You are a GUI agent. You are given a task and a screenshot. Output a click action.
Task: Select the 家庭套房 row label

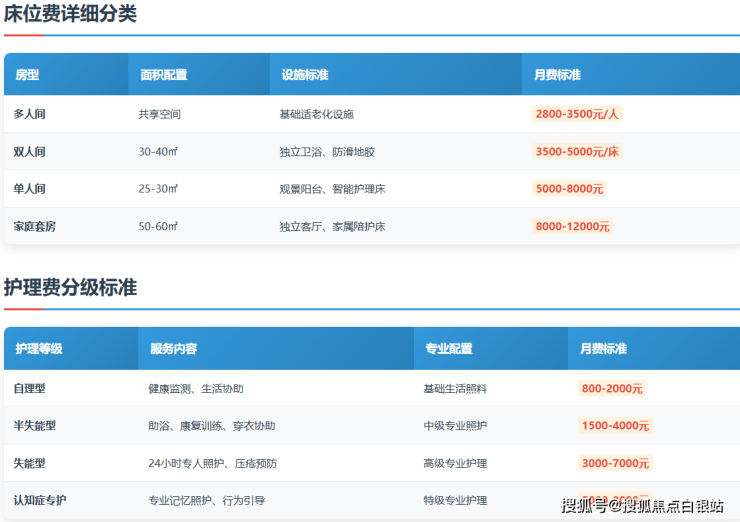[x=35, y=227]
